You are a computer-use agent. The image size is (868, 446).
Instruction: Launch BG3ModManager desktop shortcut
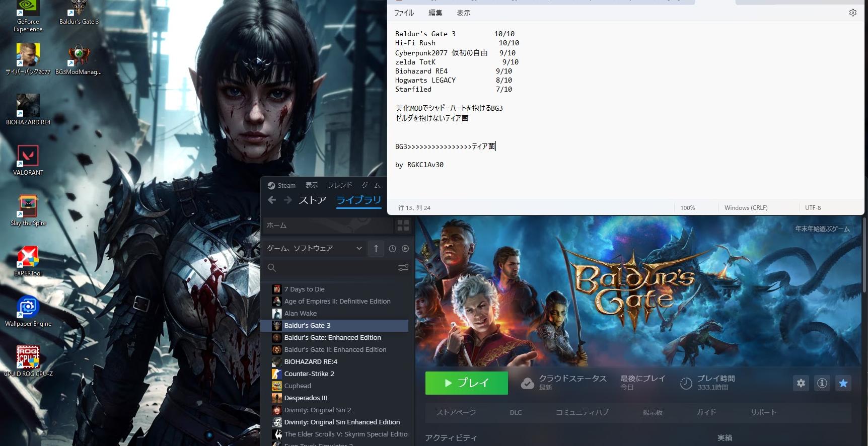pos(79,60)
